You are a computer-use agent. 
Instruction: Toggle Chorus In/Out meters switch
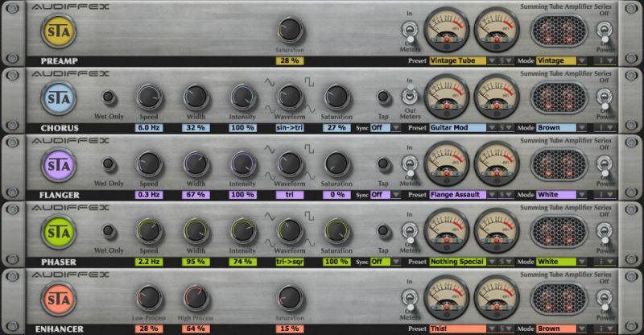tap(410, 95)
